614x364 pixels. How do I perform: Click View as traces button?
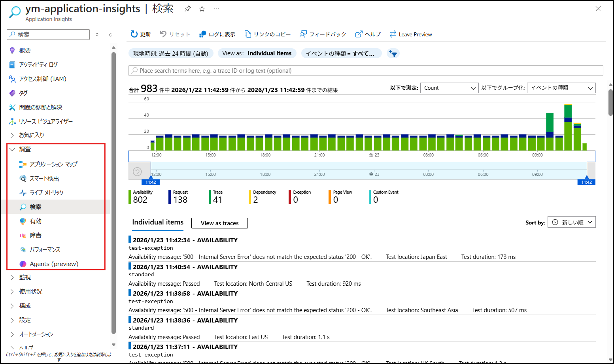point(219,223)
